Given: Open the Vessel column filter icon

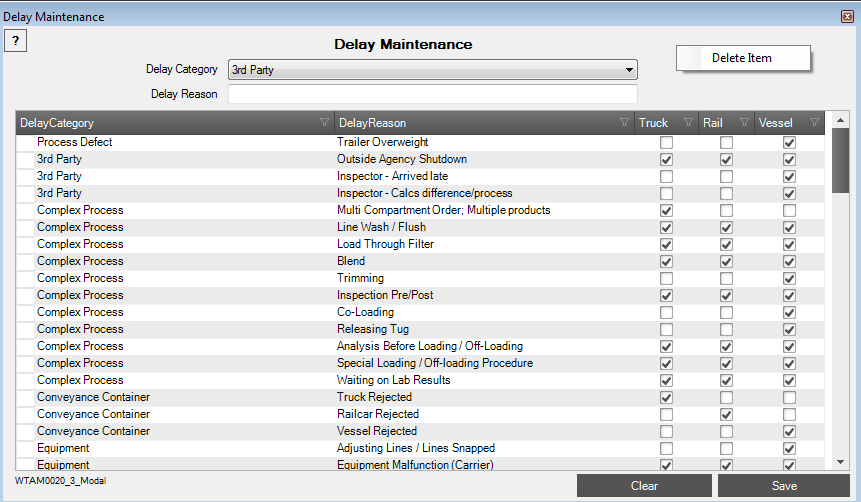Looking at the screenshot, I should (814, 123).
